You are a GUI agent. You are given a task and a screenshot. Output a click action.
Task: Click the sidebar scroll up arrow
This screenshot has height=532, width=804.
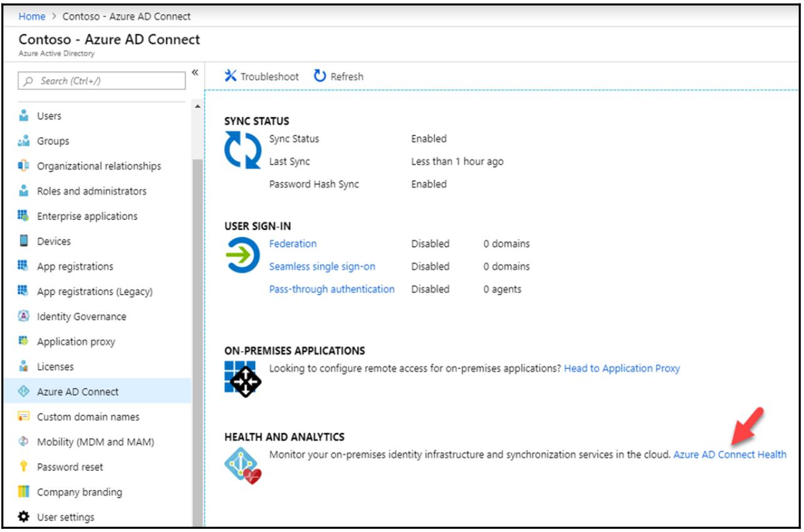(x=198, y=107)
